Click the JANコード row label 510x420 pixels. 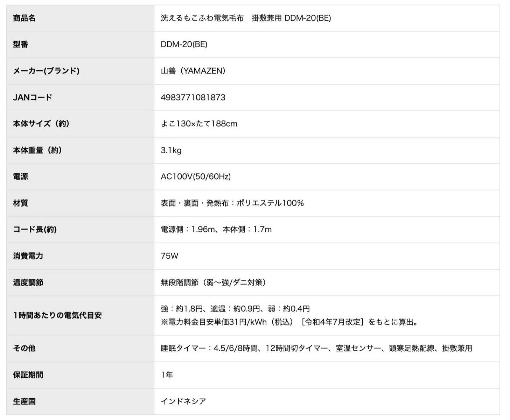(32, 97)
